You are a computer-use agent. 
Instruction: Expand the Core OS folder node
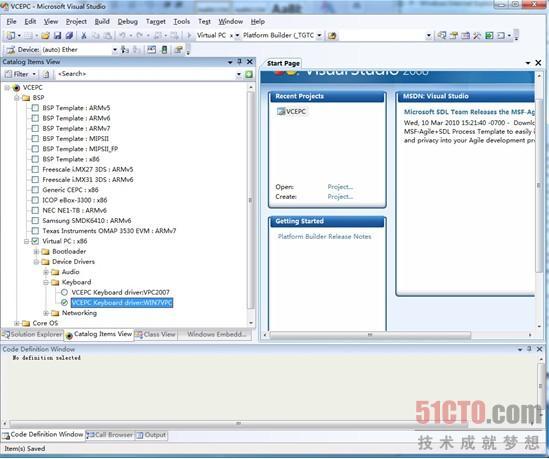click(16, 323)
